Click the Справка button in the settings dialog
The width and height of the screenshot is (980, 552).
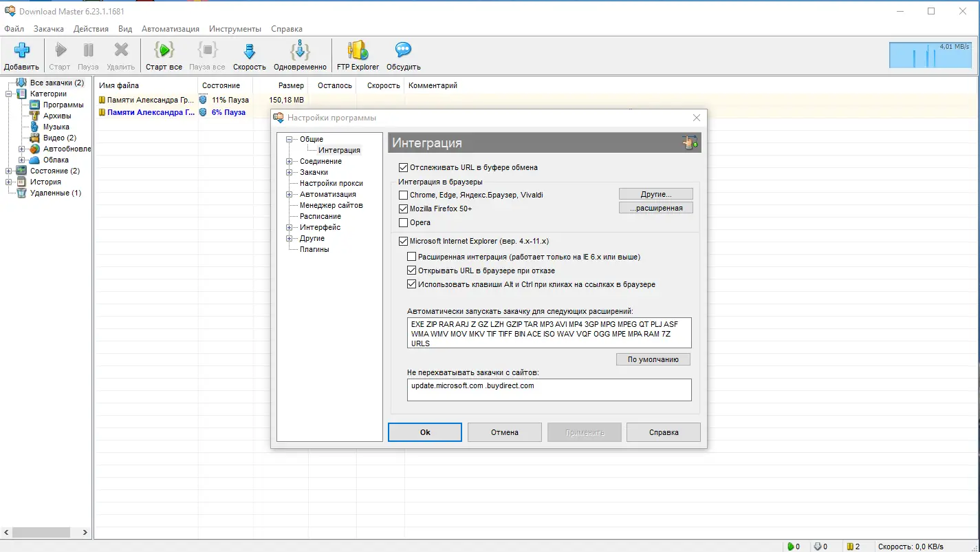pyautogui.click(x=664, y=432)
